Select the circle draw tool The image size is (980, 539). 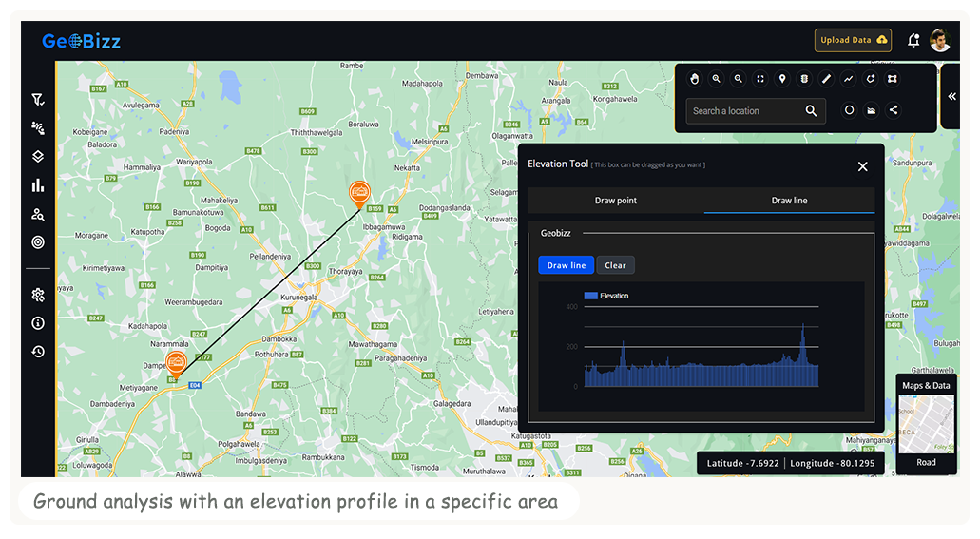click(849, 110)
